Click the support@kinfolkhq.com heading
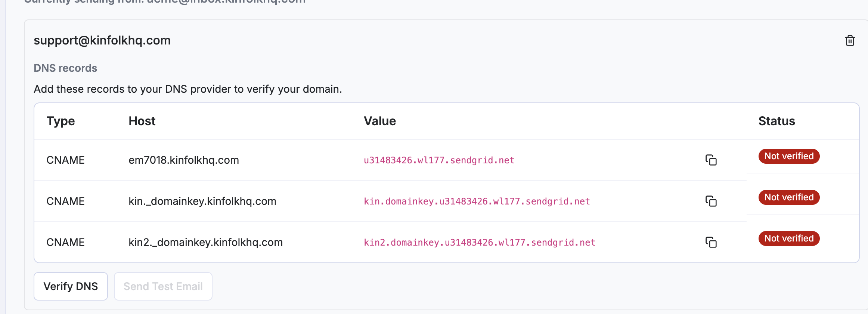 click(x=102, y=40)
